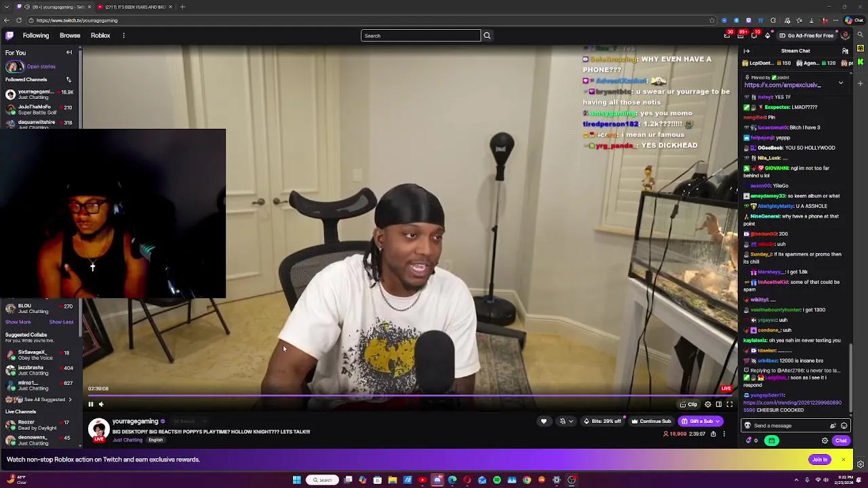Select JoJoThaMoFo followed channel
Image resolution: width=868 pixels, height=488 pixels.
[39, 109]
